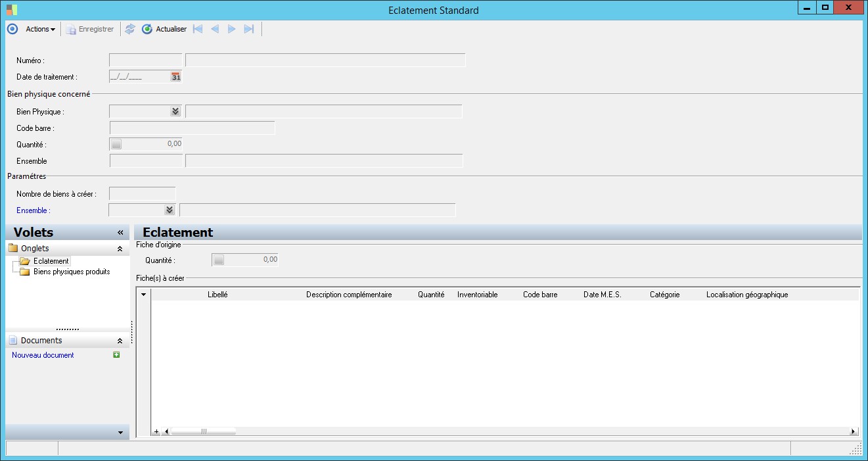Select Biens physiques produits tree item
868x461 pixels.
coord(72,272)
